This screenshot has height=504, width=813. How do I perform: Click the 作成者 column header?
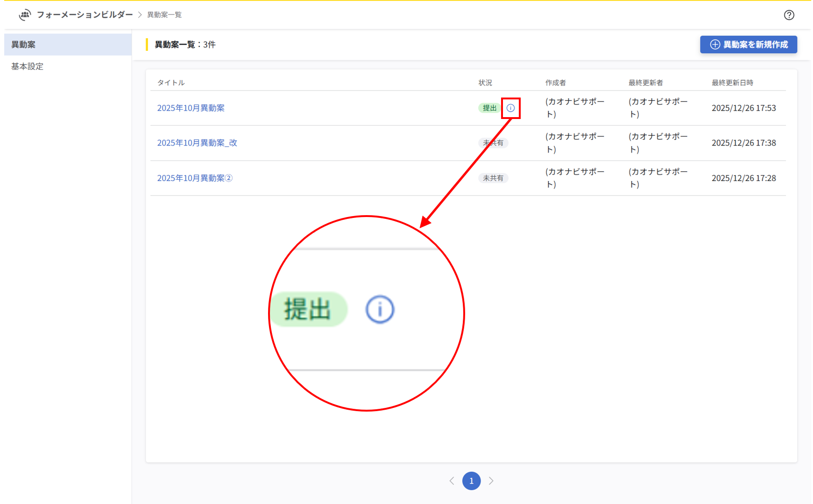pyautogui.click(x=555, y=83)
